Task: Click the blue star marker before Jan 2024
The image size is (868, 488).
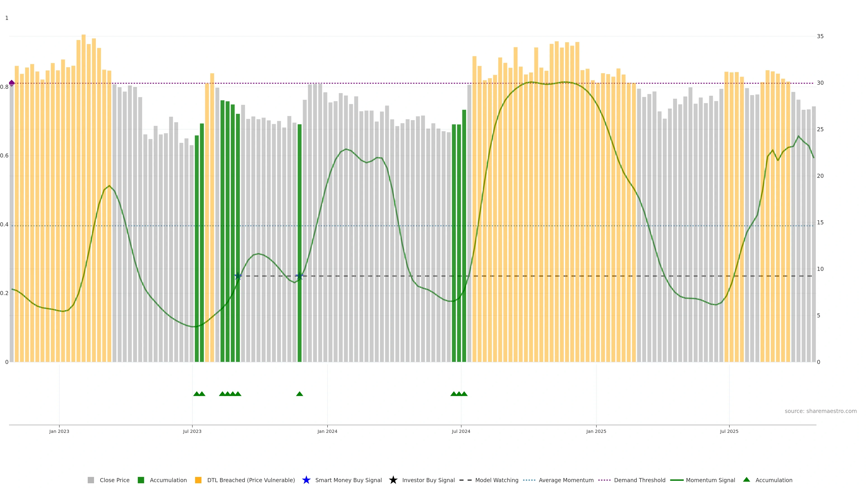Action: [x=300, y=276]
